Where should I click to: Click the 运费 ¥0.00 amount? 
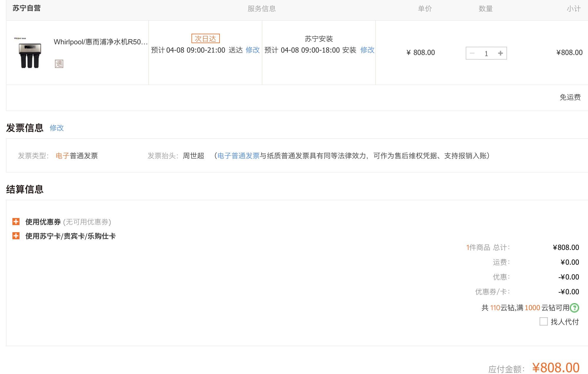tap(570, 262)
